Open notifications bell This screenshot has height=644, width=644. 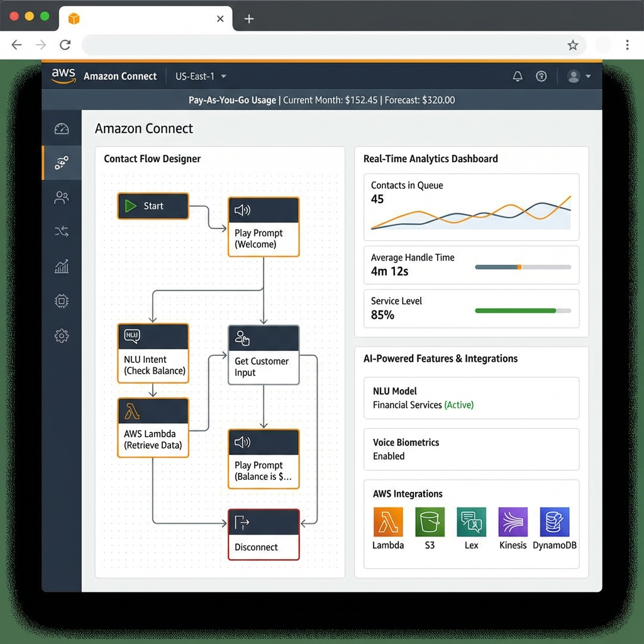coord(518,76)
